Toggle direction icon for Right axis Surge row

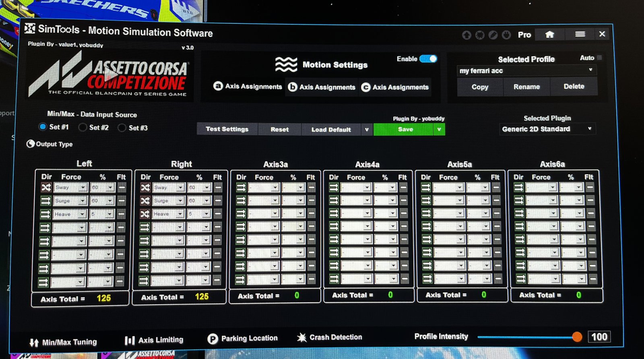pyautogui.click(x=145, y=200)
